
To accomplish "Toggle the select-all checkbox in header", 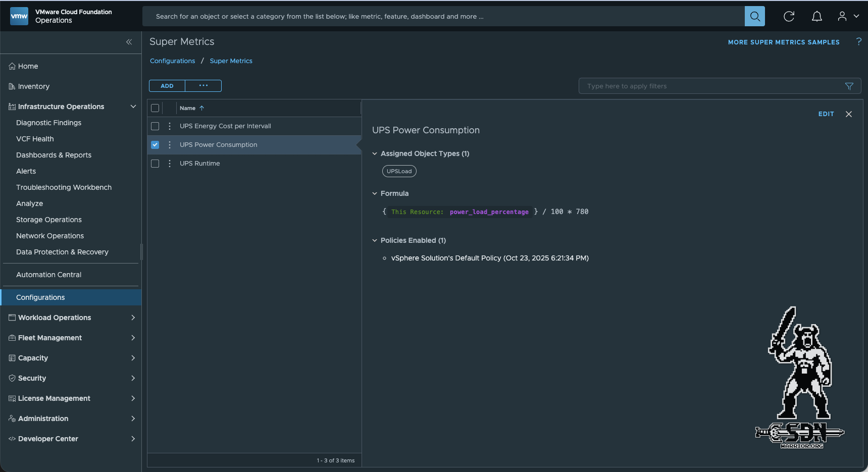I will click(155, 108).
